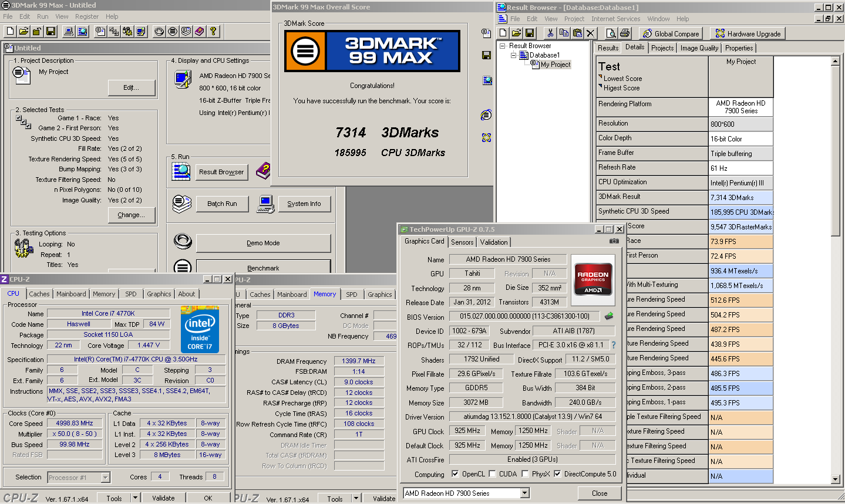The height and width of the screenshot is (504, 845).
Task: Open System Info computer icon in 3DMark toolbar
Action: [x=69, y=32]
